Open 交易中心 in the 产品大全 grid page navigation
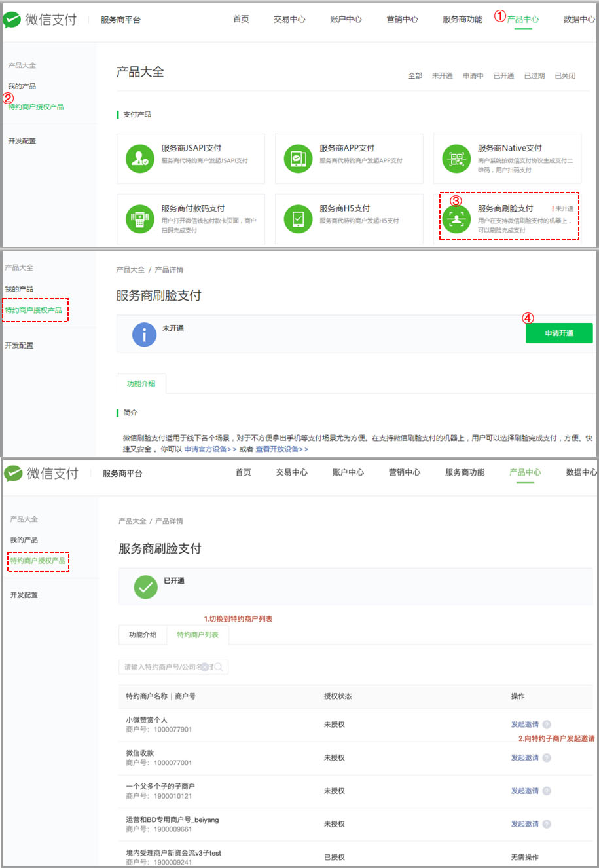599x868 pixels. 289,19
